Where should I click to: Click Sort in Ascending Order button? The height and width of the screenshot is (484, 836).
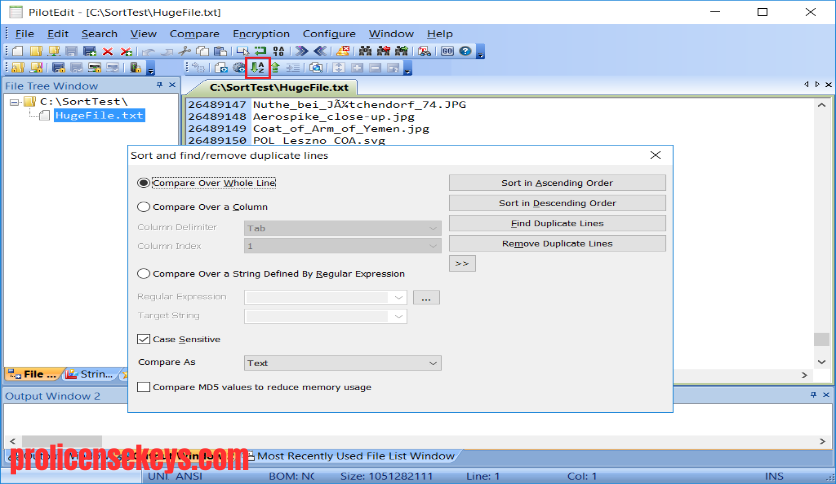point(557,183)
